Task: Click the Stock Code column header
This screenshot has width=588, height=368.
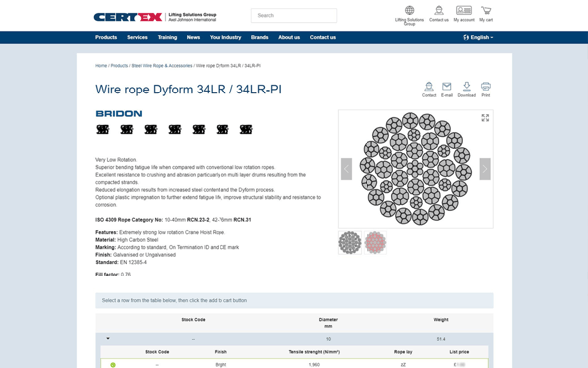Action: tap(193, 320)
